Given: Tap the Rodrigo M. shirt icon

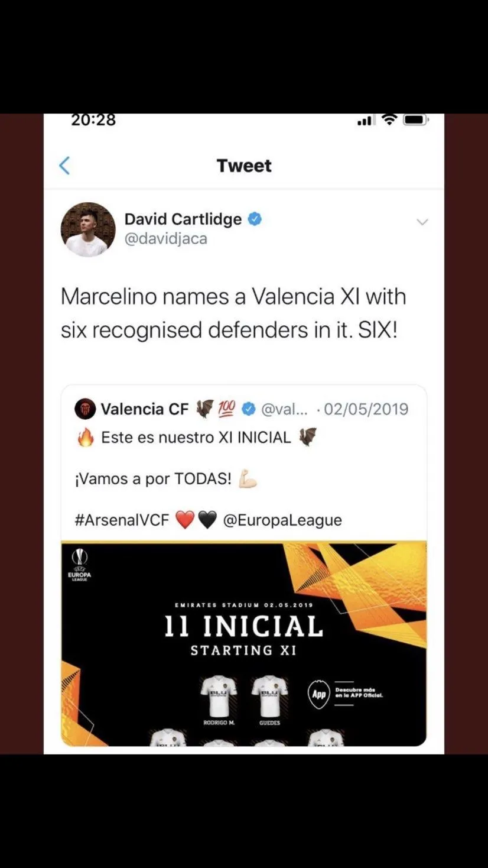Looking at the screenshot, I should click(x=219, y=696).
